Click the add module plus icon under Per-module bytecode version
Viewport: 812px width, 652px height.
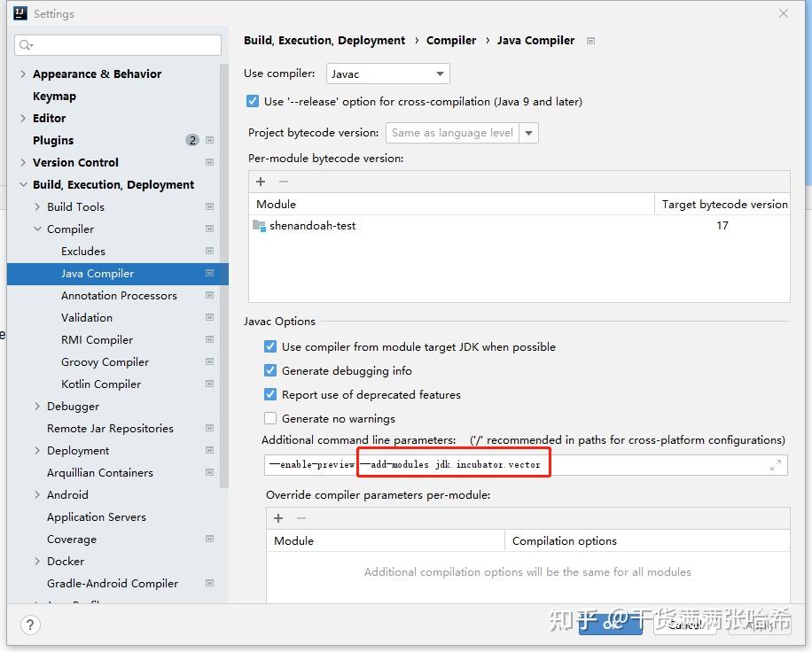tap(261, 182)
